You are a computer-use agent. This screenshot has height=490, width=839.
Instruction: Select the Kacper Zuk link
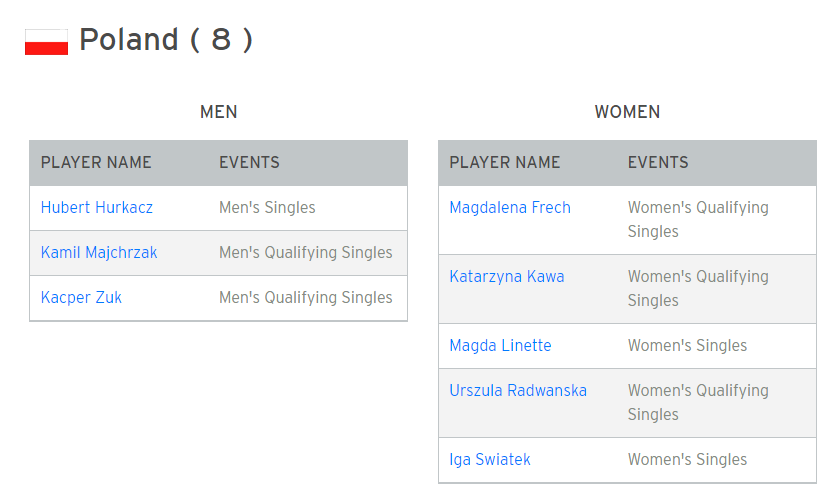(x=81, y=297)
